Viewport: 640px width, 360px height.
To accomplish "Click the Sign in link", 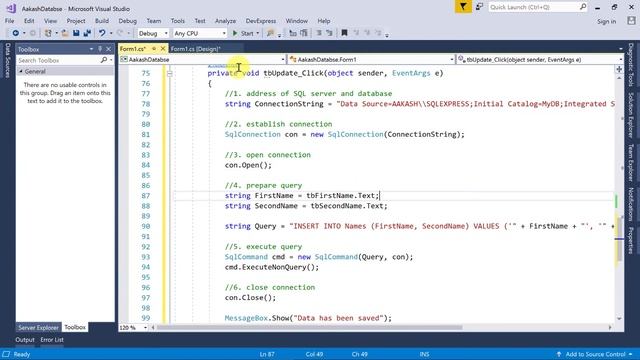I will [x=607, y=21].
